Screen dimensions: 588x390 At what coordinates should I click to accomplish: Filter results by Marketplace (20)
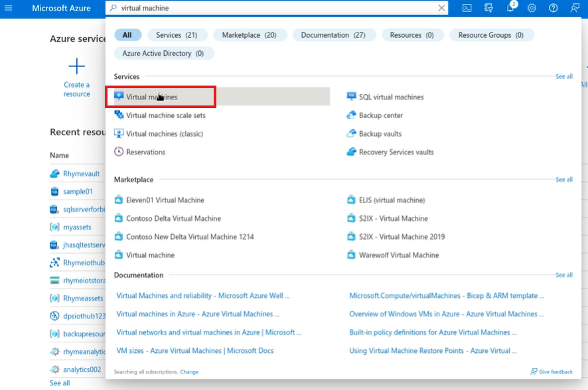click(250, 35)
